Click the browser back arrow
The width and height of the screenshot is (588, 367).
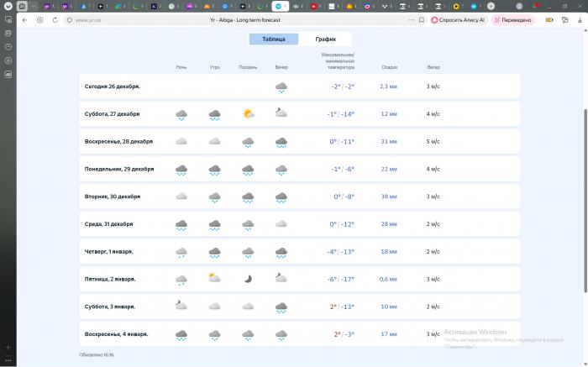(24, 19)
